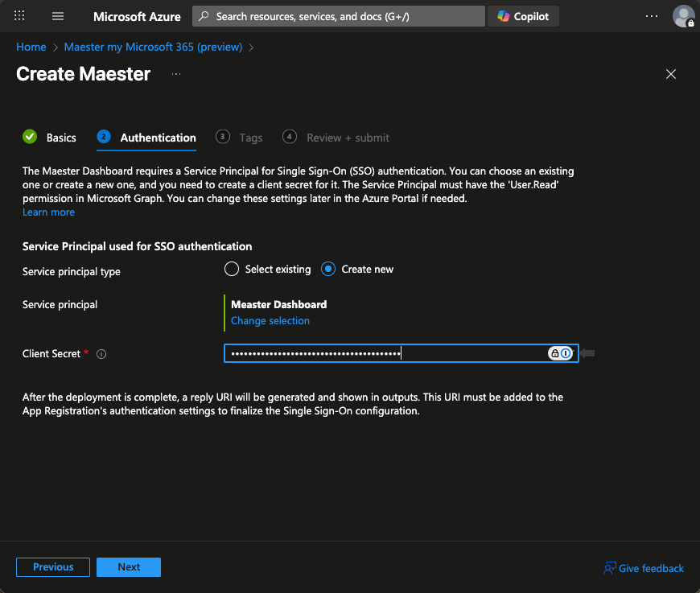Screen dimensions: 700x593
Task: Switch to the Basics step tab
Action: tap(50, 138)
